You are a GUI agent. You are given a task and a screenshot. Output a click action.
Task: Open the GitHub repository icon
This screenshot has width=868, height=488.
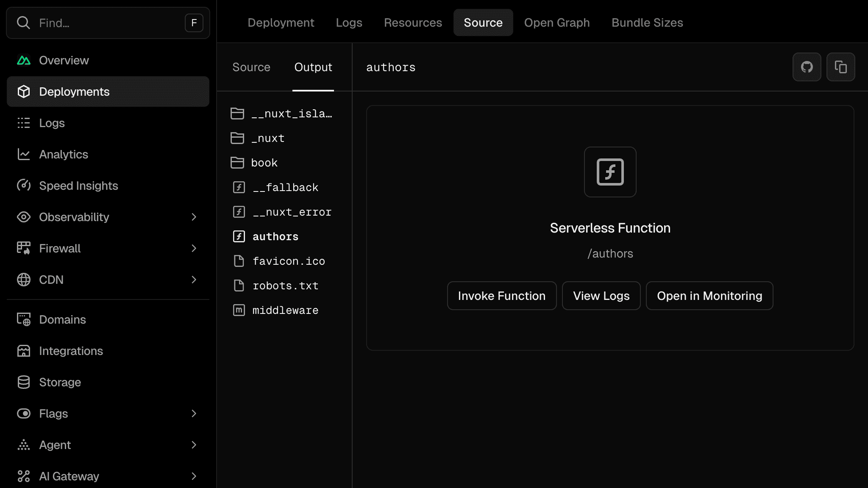point(807,67)
